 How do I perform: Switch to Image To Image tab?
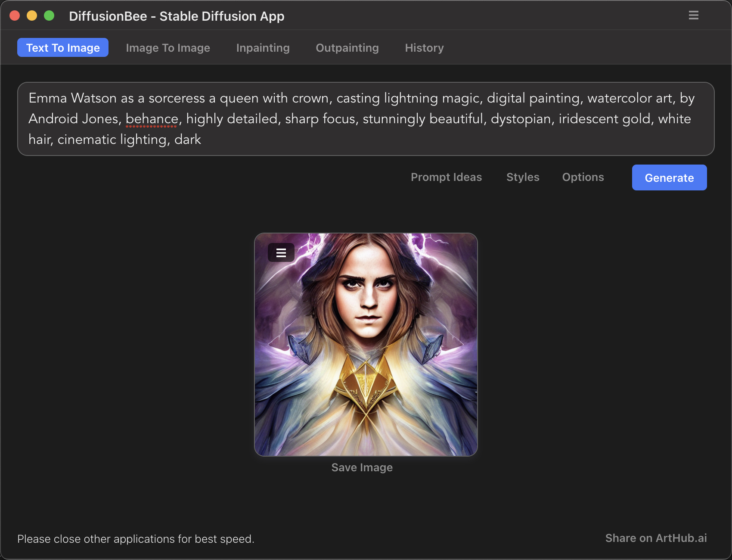(168, 48)
